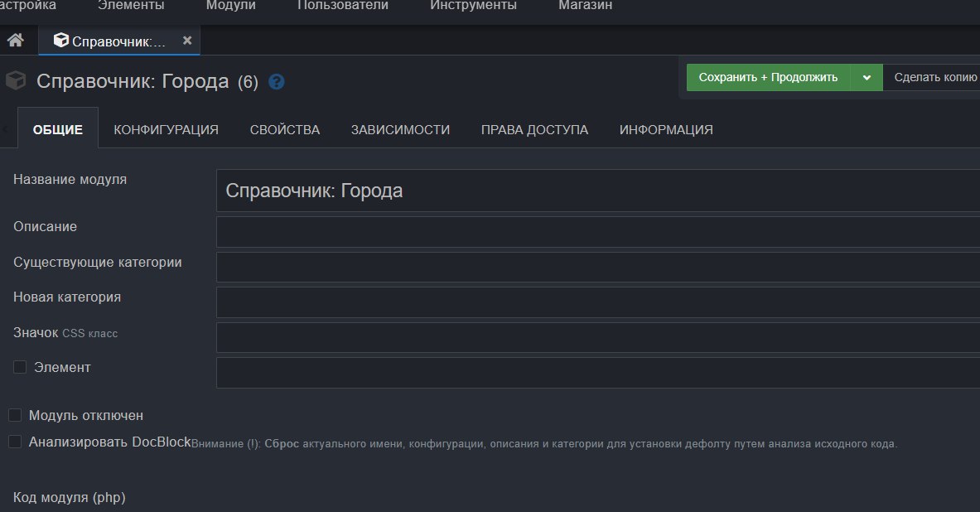Click the Код модуля (php) label
This screenshot has width=980, height=512.
tap(70, 498)
